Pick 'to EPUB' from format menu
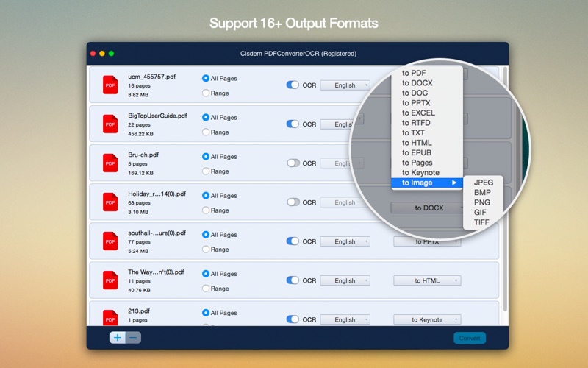Image resolution: width=588 pixels, height=368 pixels. click(427, 152)
